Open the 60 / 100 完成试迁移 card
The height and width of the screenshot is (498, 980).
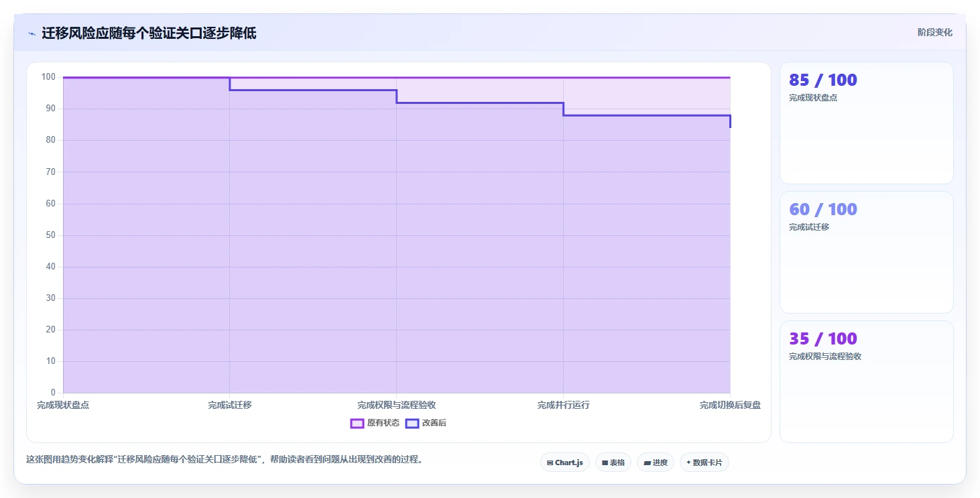point(866,253)
